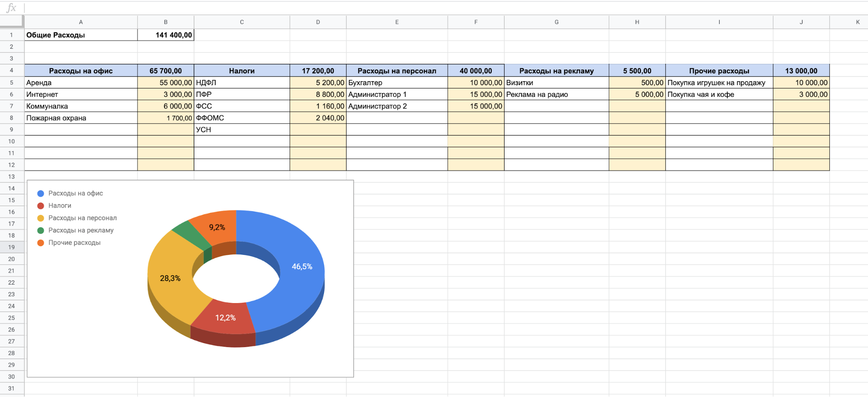This screenshot has height=397, width=868.
Task: Click green legend dot "Расходы на рекламу"
Action: [x=41, y=231]
